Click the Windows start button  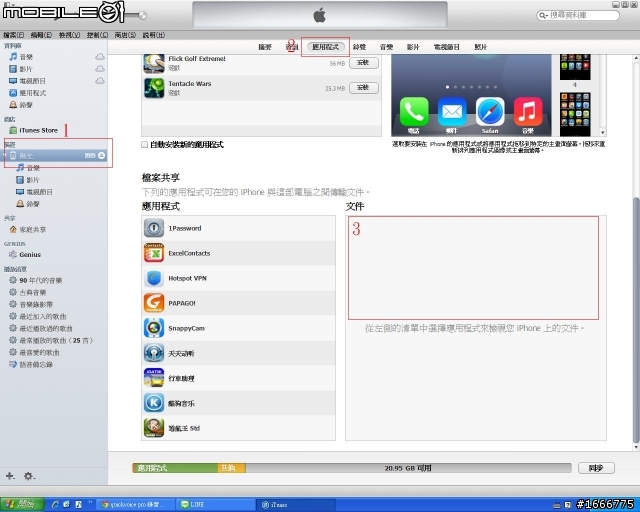(x=22, y=505)
